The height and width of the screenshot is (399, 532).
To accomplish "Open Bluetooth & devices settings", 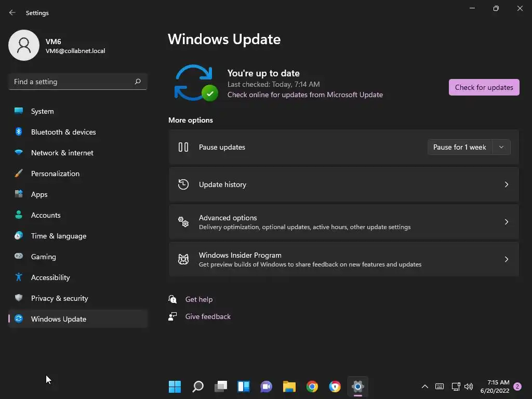I will point(78,132).
